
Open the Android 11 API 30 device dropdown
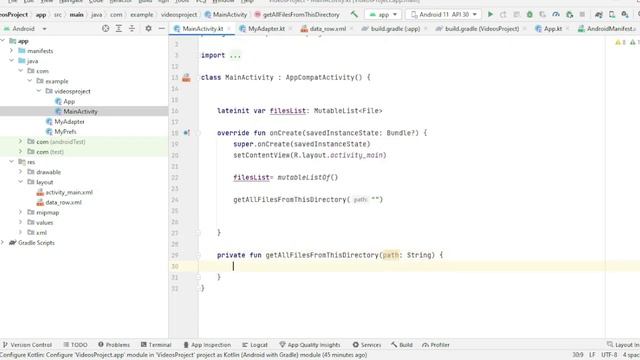point(444,14)
